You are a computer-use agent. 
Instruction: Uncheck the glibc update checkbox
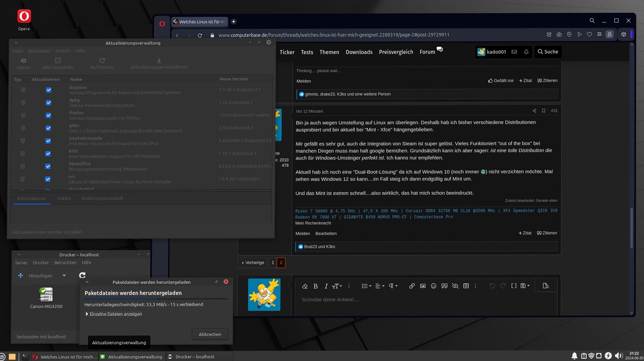[48, 128]
